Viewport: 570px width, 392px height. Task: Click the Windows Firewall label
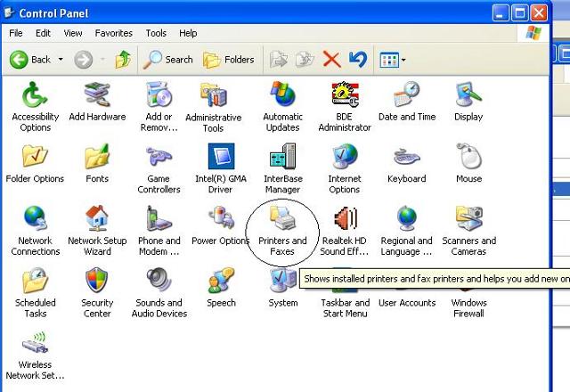coord(468,308)
